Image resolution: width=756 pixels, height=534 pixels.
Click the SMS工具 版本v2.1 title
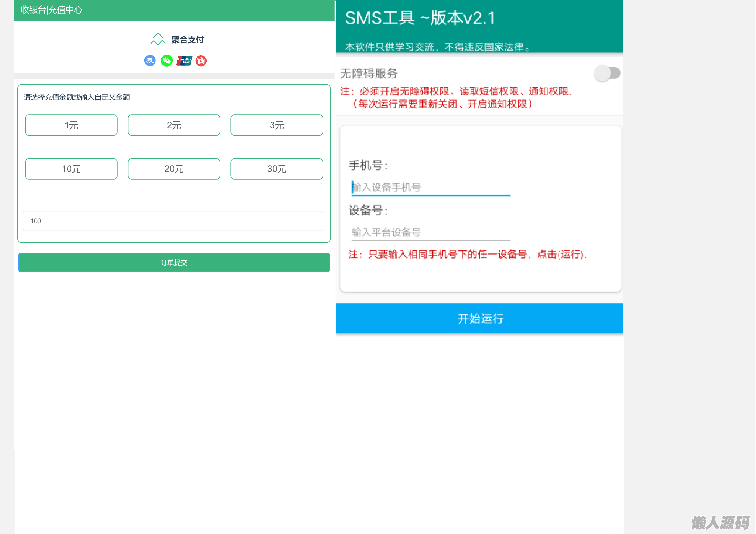[x=420, y=18]
